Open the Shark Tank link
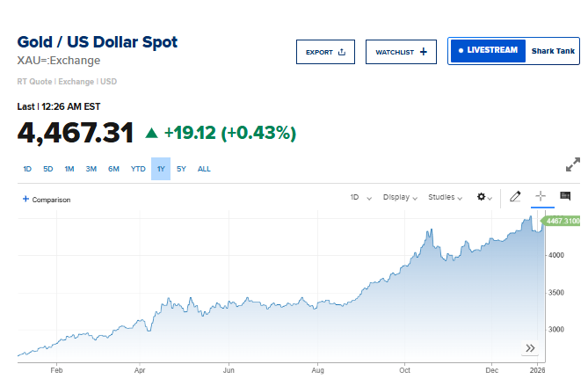Screen dimensions: 588x379 [553, 51]
